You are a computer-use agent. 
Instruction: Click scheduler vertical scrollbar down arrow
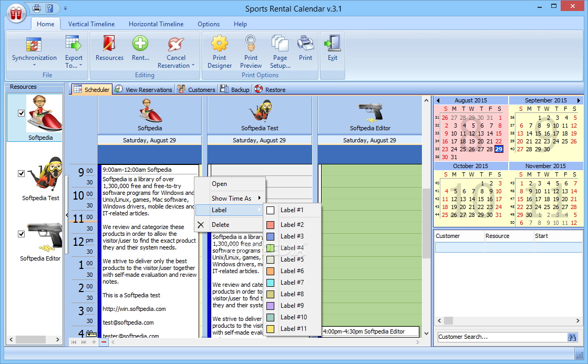pyautogui.click(x=426, y=333)
